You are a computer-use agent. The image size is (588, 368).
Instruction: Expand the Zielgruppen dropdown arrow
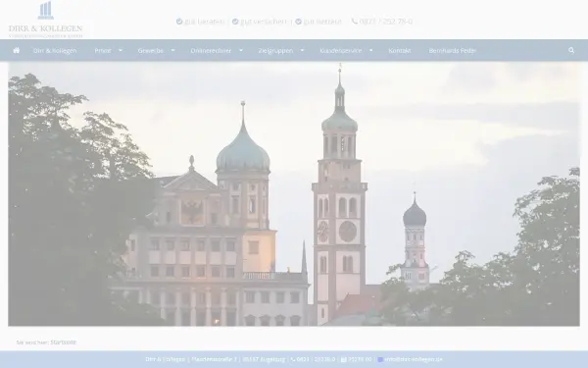point(302,50)
